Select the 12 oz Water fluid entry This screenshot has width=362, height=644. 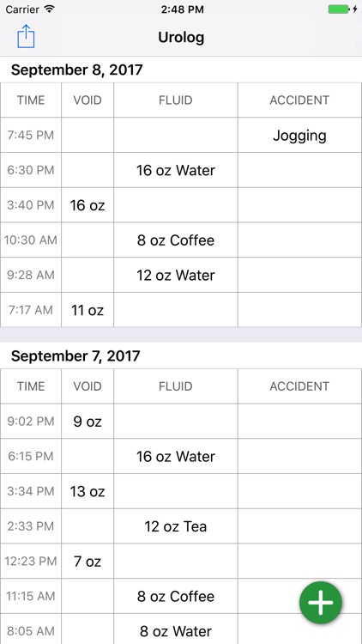coord(176,275)
